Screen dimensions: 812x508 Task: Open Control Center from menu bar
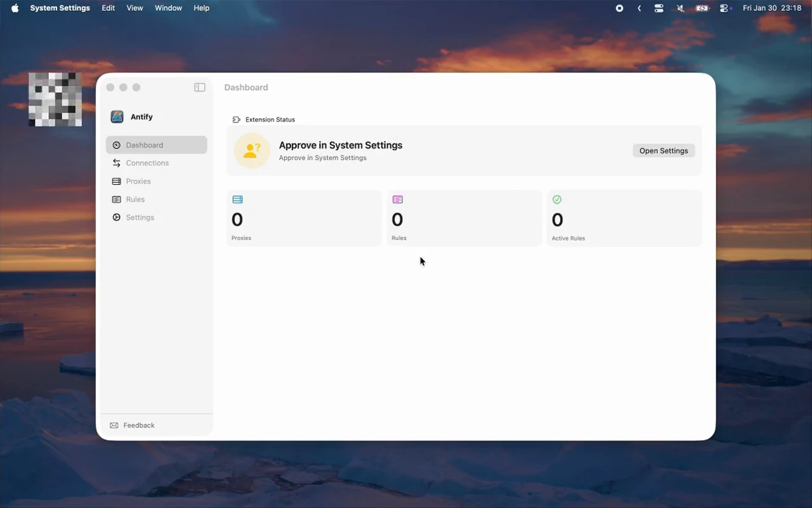726,8
